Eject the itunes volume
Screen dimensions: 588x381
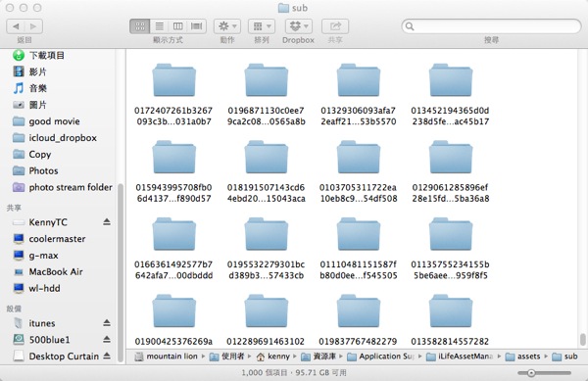tap(107, 322)
